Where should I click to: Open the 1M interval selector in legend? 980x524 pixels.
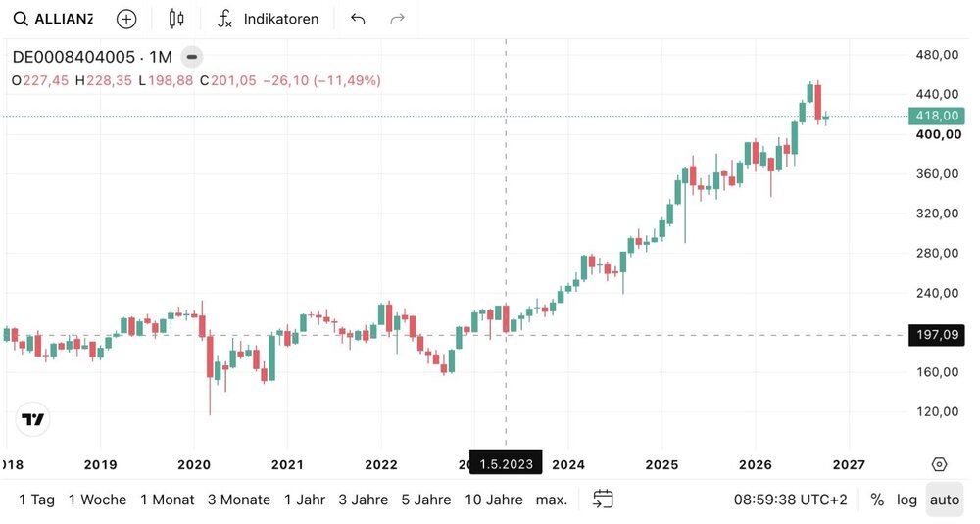tap(161, 57)
